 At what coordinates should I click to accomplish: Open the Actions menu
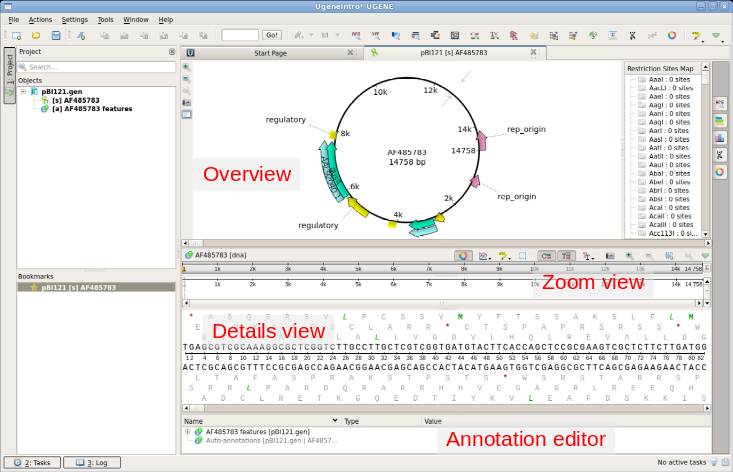(40, 20)
